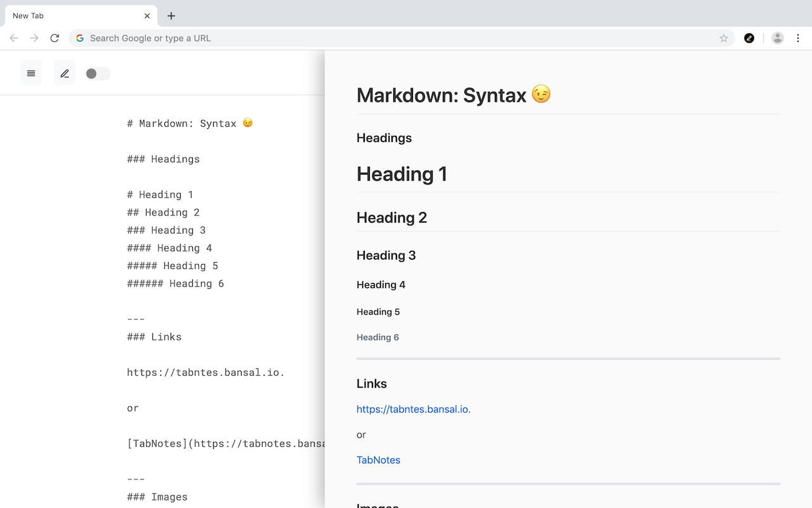Click the 'Markdown: Syntax' title in preview

(442, 95)
